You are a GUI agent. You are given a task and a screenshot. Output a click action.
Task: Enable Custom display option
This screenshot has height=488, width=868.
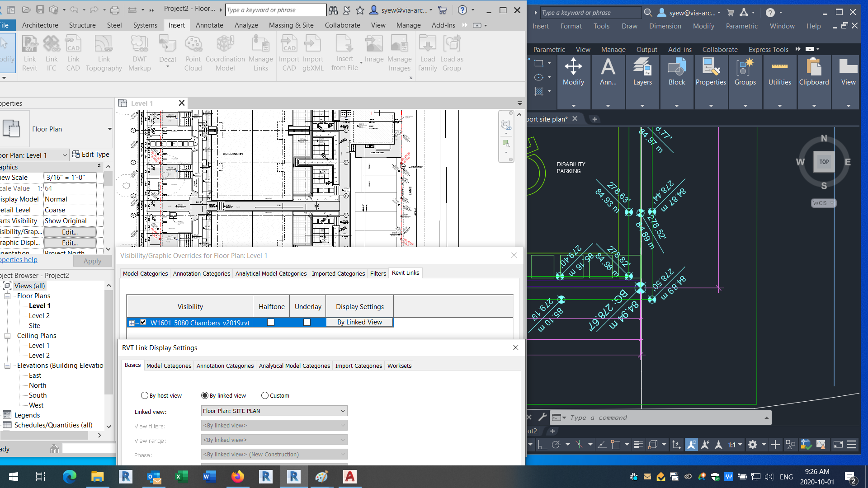(x=265, y=395)
